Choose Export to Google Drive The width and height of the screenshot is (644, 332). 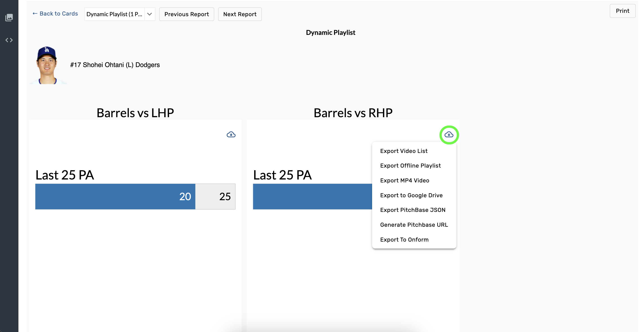411,195
